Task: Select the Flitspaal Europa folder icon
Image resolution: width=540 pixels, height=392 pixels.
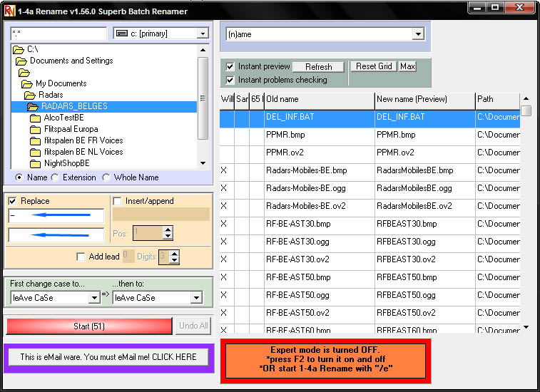Action: pos(36,129)
